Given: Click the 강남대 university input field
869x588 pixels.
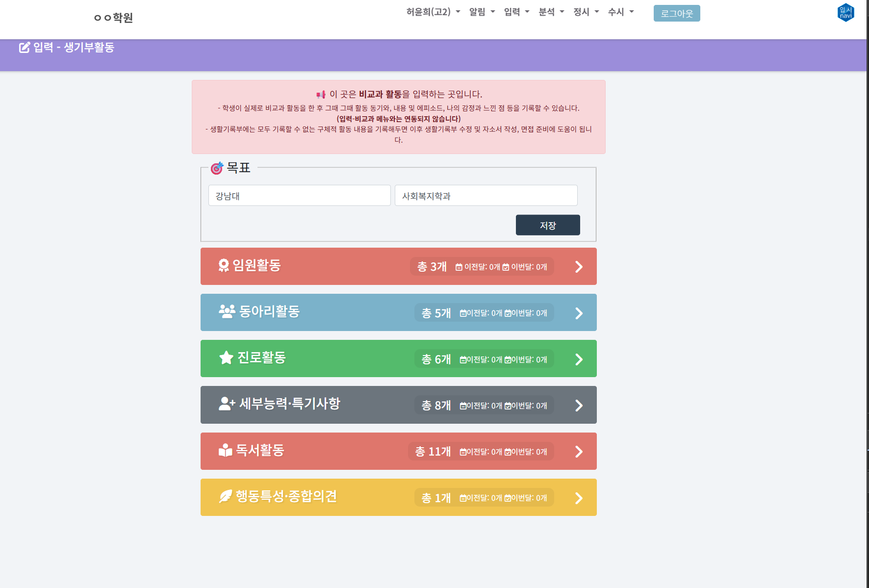Looking at the screenshot, I should tap(299, 196).
